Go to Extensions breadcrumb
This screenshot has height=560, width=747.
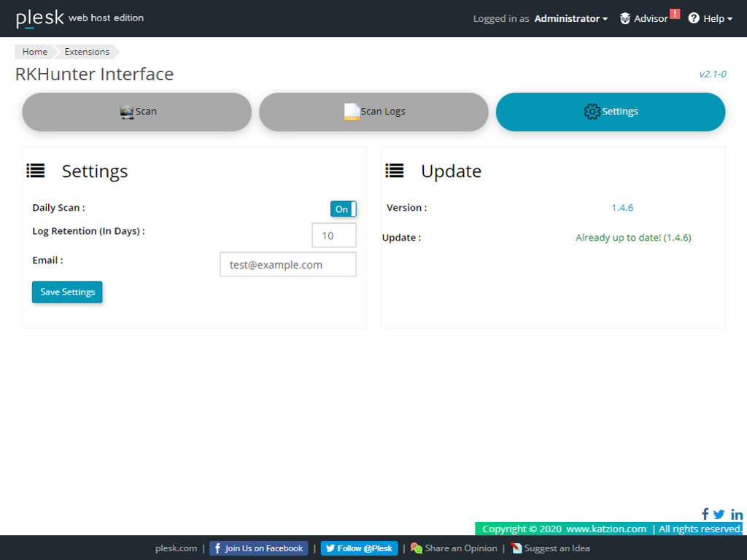[87, 52]
